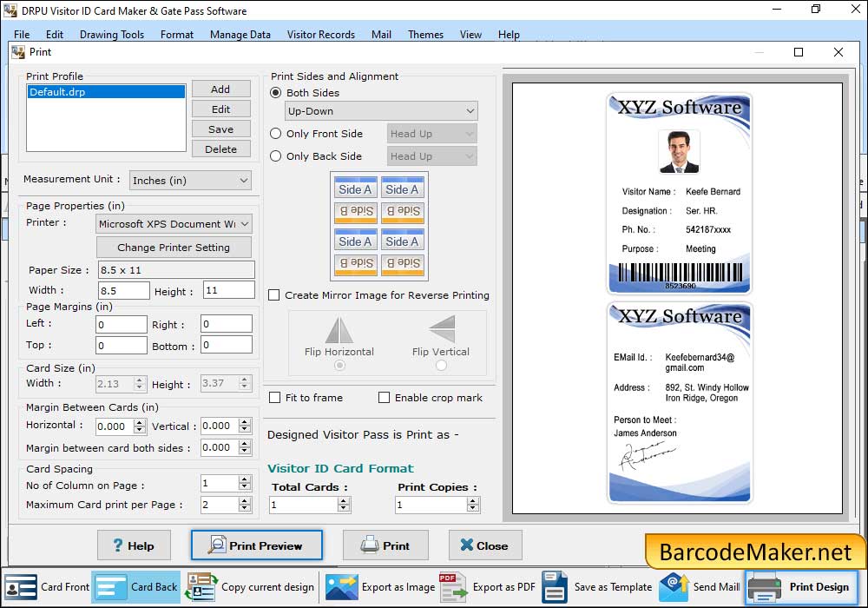The width and height of the screenshot is (868, 608).
Task: Click the Send Mail icon
Action: (674, 587)
